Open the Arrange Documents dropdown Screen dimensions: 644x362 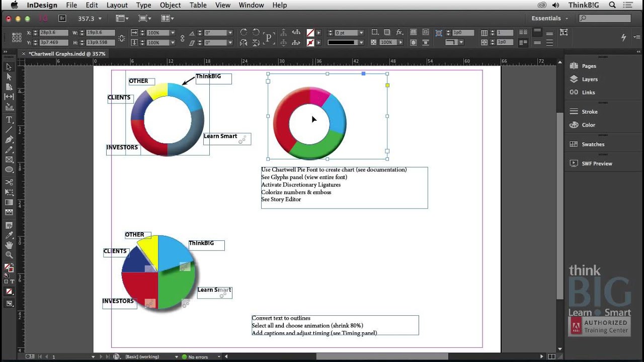168,18
